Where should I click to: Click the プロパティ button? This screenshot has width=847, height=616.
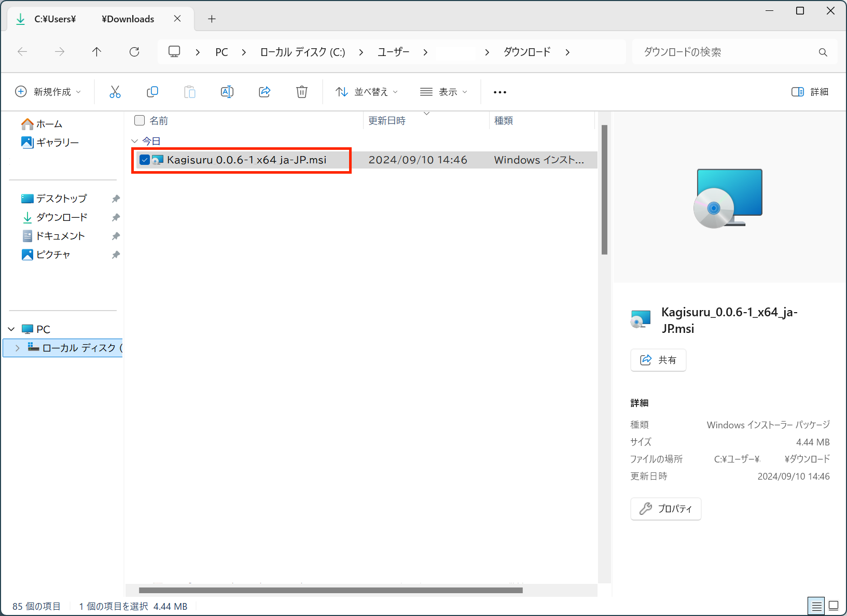click(x=666, y=509)
